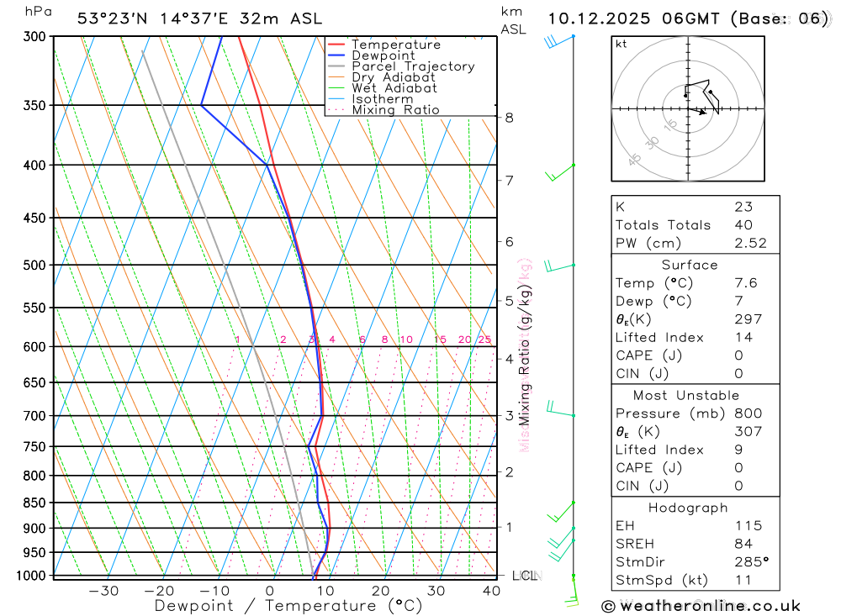Click the 45 ring label in hodograph
Screen dimensions: 841x616
click(634, 159)
